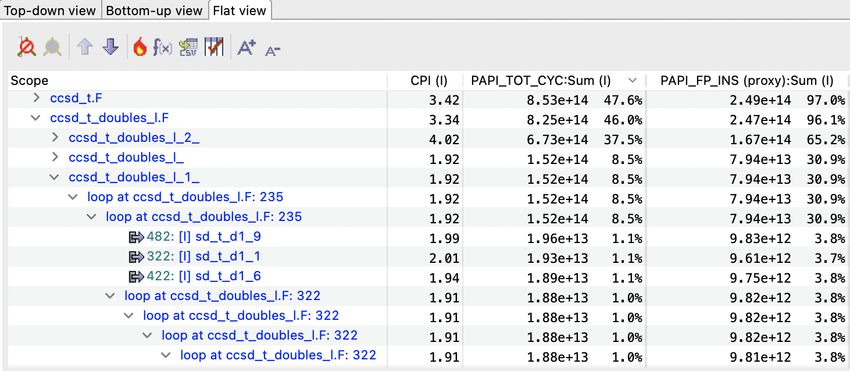Image resolution: width=850 pixels, height=371 pixels.
Task: Expand the ccsd_t_doubles_l_ procedure
Action: tap(54, 157)
